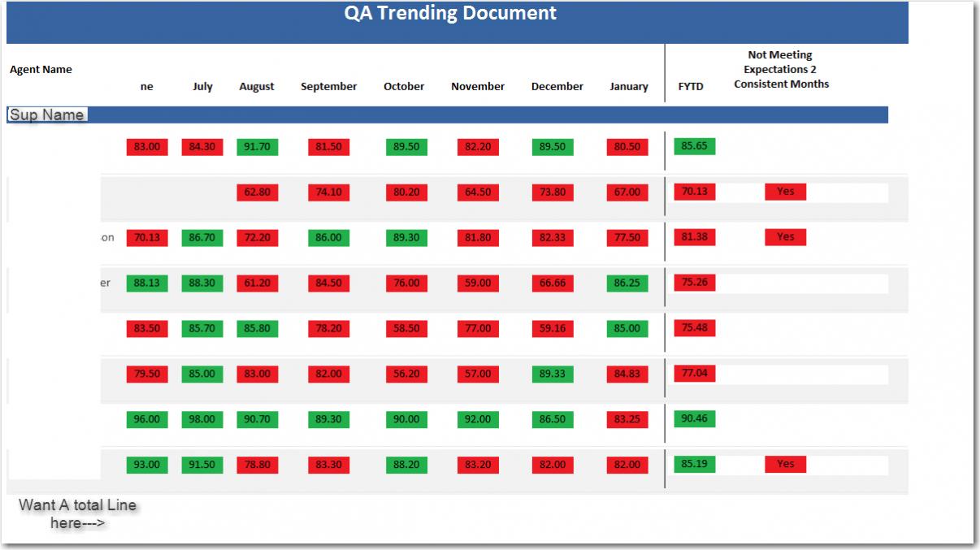
Task: Click the 90.46 FYTD cell
Action: click(x=695, y=419)
